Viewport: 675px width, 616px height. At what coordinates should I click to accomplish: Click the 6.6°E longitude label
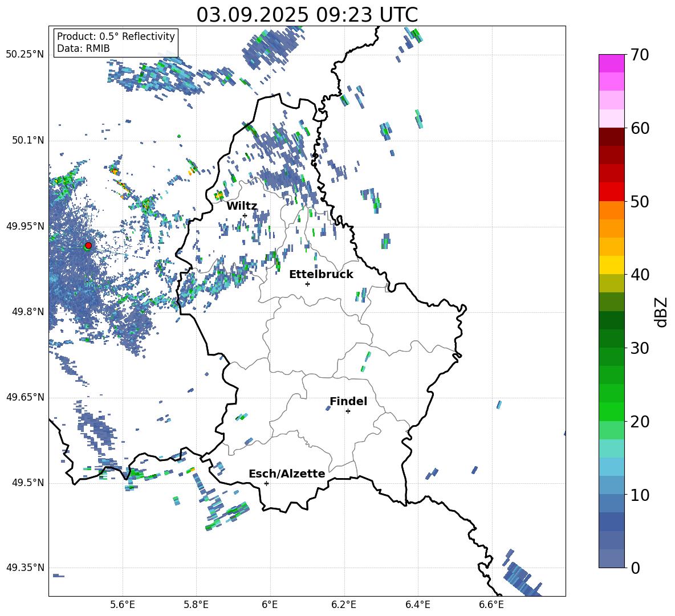click(491, 605)
